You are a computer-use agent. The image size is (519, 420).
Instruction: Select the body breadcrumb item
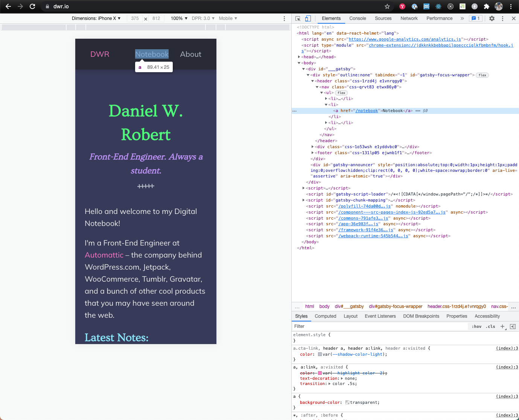[324, 306]
